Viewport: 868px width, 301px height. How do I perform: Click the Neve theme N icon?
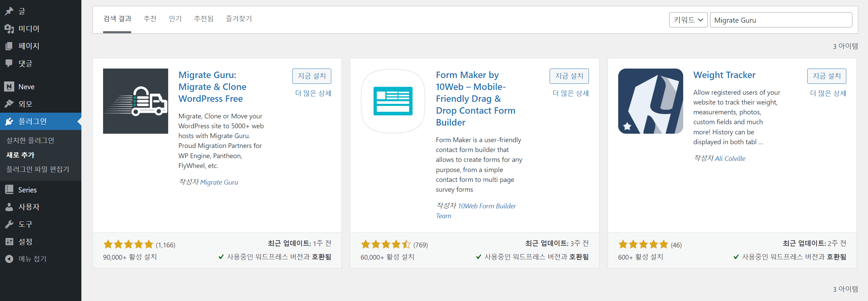pyautogui.click(x=9, y=87)
